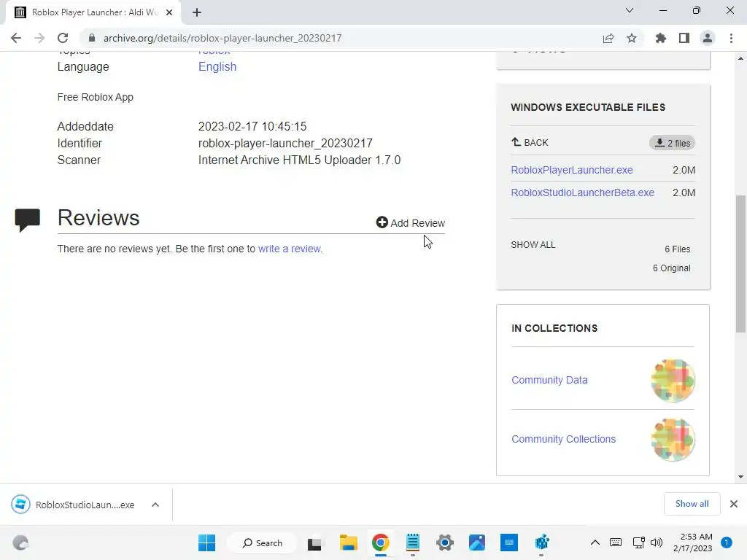
Task: Download RobloxPlayerLauncher.exe
Action: click(572, 170)
